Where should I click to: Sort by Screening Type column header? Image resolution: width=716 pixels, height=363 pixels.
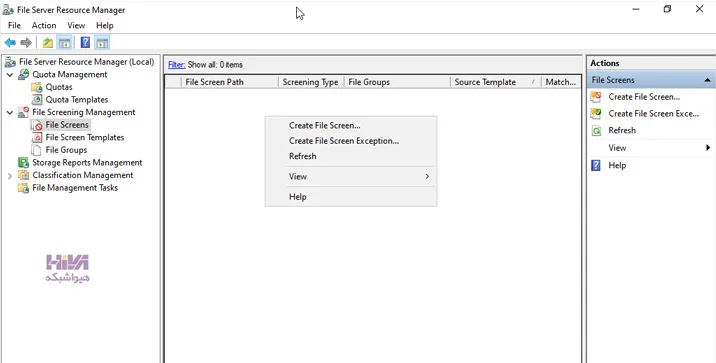[311, 82]
